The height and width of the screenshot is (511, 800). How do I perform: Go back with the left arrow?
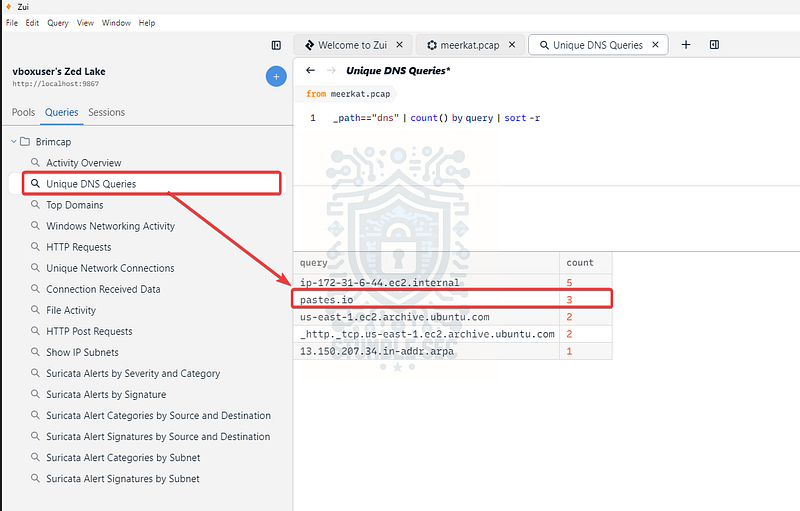(310, 70)
